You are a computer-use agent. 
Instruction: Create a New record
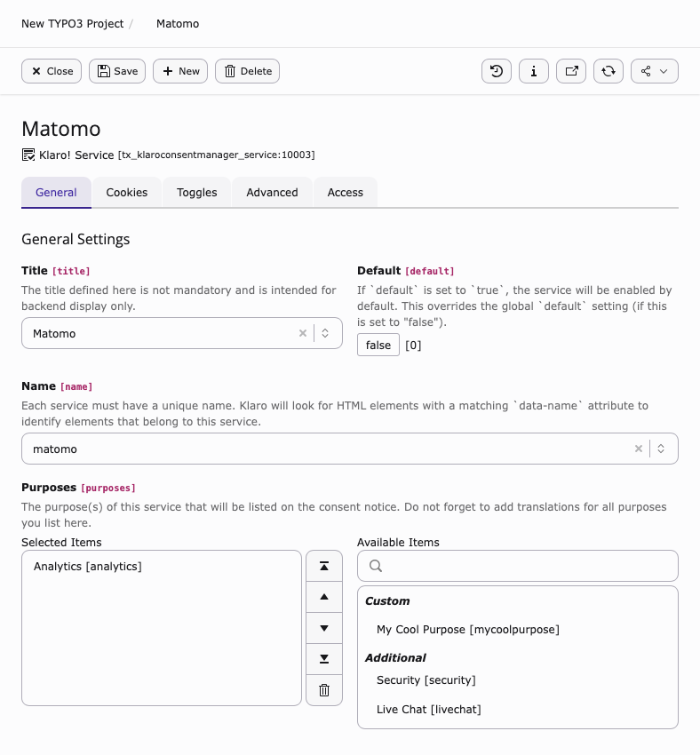click(x=180, y=71)
